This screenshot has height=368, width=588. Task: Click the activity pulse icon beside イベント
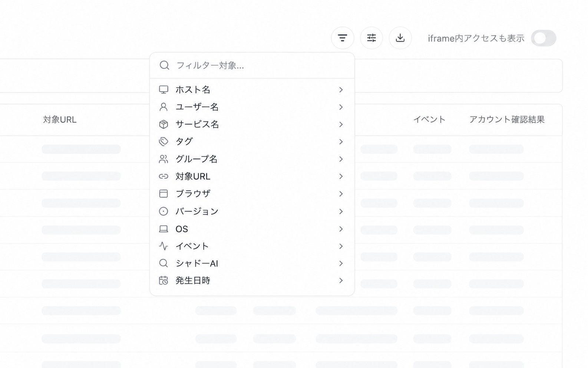pyautogui.click(x=163, y=246)
